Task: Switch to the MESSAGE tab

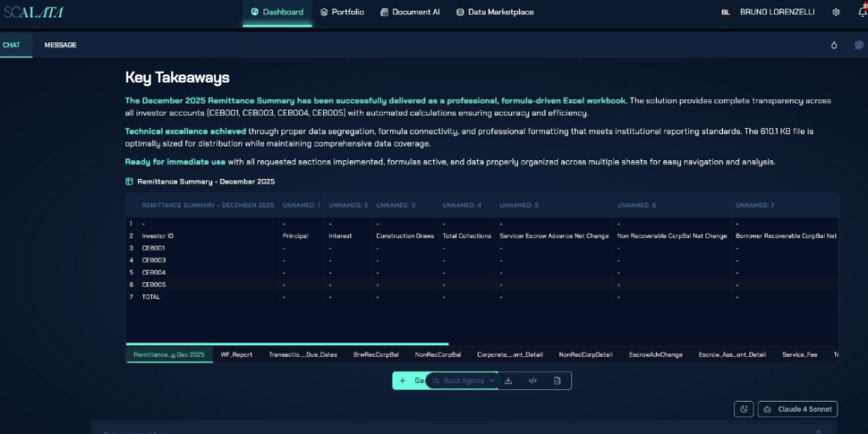Action: (x=60, y=45)
